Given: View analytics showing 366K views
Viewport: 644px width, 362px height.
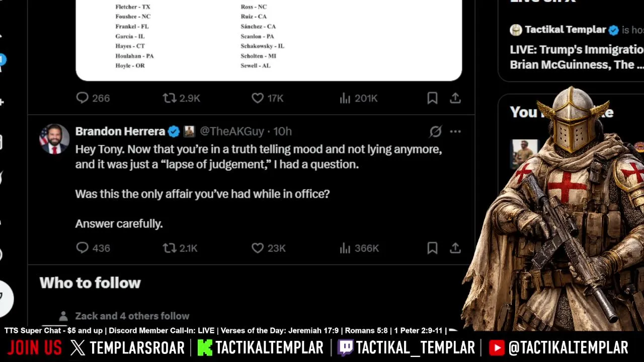Looking at the screenshot, I should (359, 248).
